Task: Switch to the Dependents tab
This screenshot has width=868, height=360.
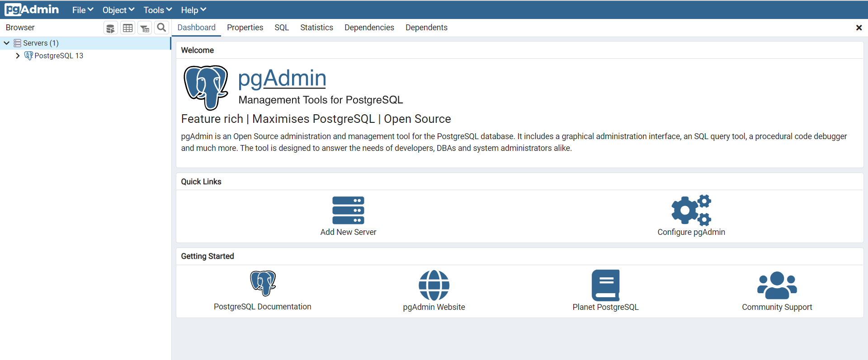Action: tap(426, 28)
